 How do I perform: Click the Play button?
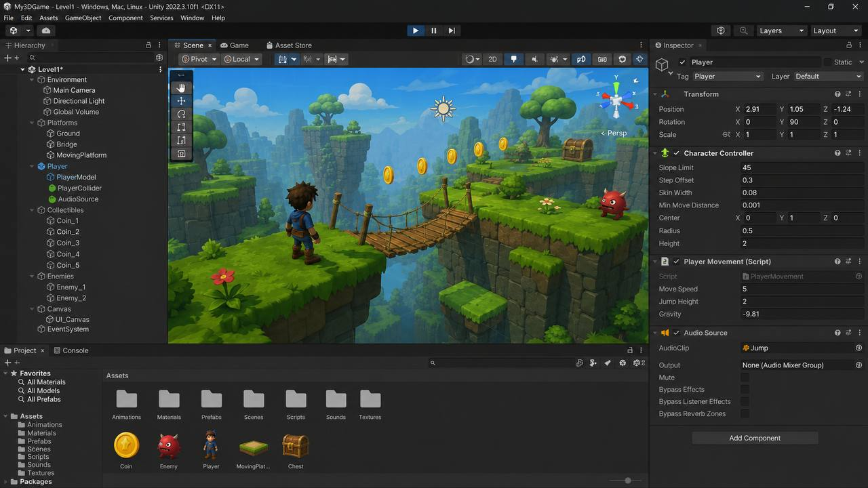(416, 30)
